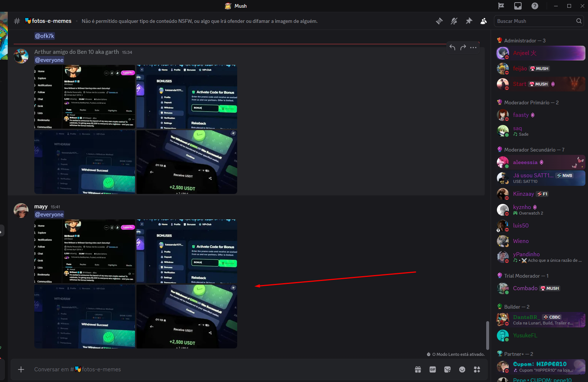Open +2,500 USDT image in mayy's message
Viewport: 588px width, 382px height.
click(187, 316)
